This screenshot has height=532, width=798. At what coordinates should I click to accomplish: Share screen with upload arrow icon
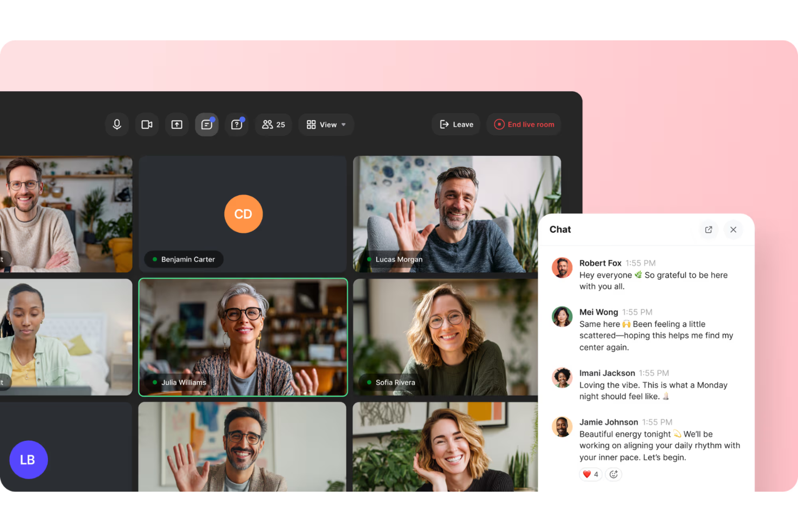pyautogui.click(x=177, y=125)
